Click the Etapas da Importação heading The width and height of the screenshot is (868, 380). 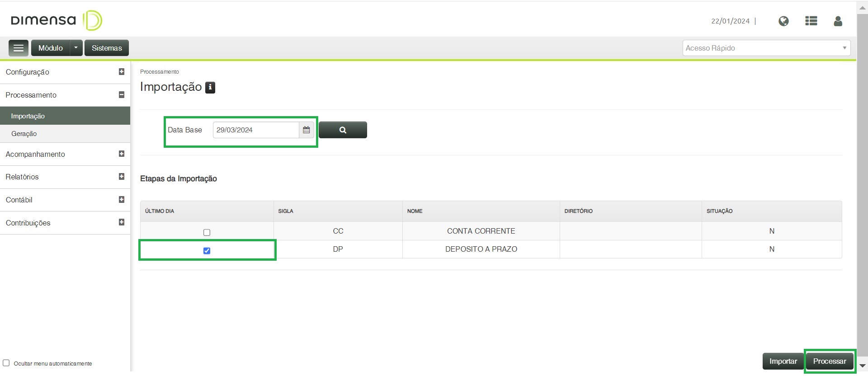pyautogui.click(x=179, y=179)
